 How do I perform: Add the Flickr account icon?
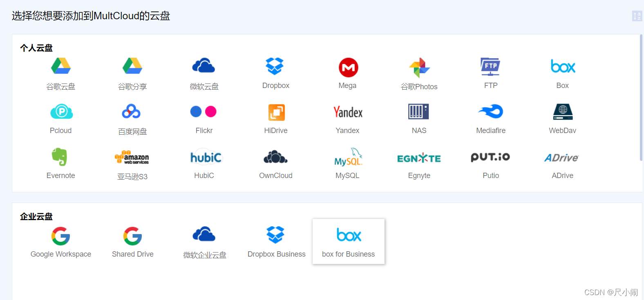(203, 111)
